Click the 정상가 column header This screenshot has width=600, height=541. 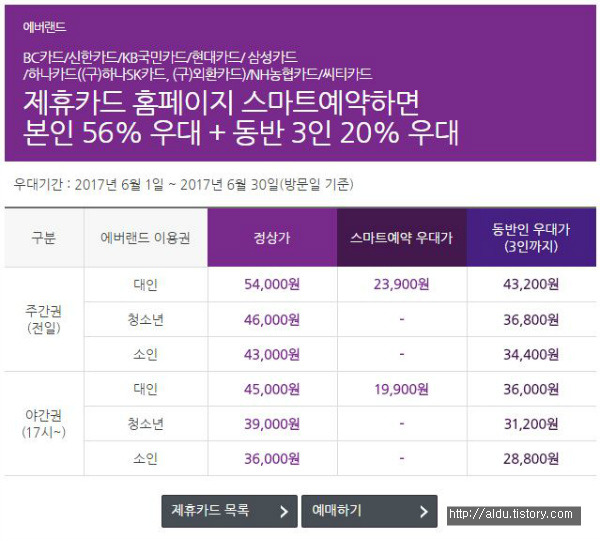272,238
